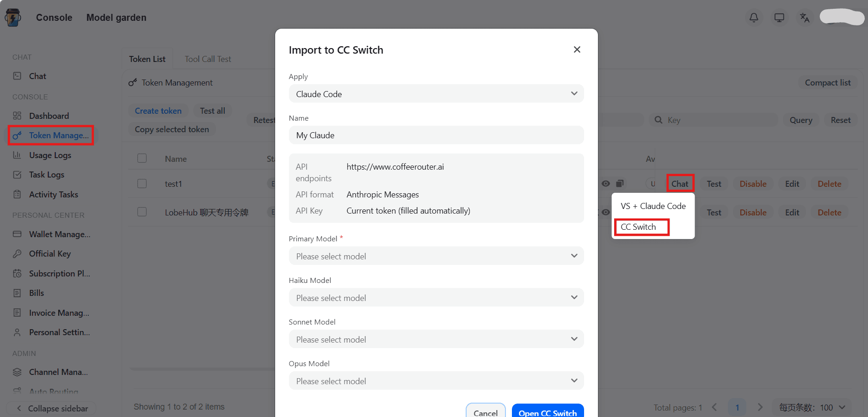Click the Test all button

212,111
